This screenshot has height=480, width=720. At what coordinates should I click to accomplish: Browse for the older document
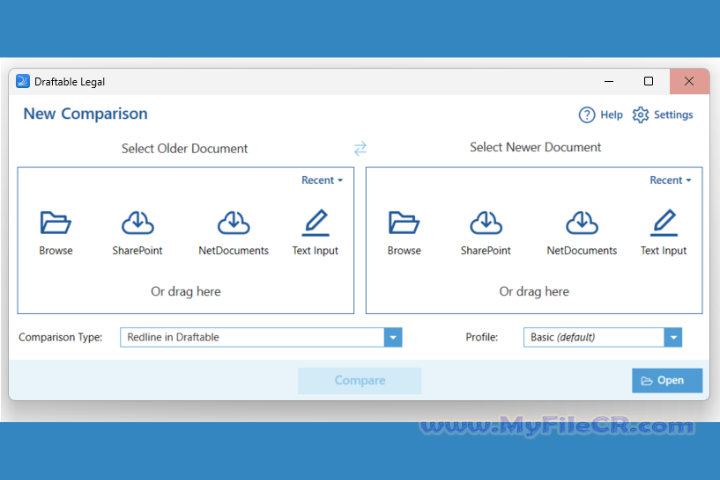(x=56, y=233)
